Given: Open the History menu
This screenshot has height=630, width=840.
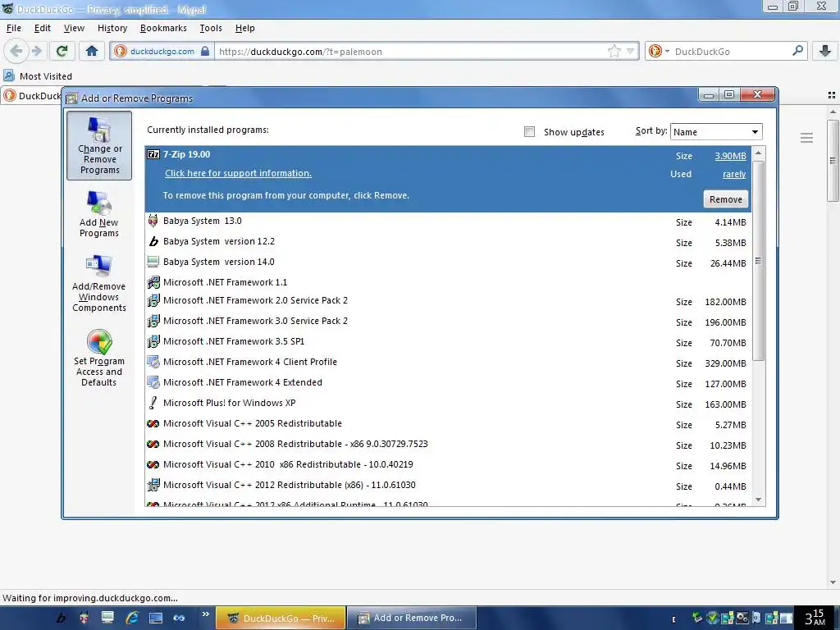Looking at the screenshot, I should point(112,28).
